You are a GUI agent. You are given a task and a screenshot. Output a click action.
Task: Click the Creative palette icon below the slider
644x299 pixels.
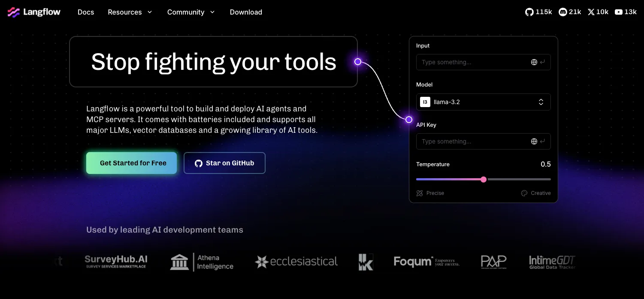tap(524, 193)
